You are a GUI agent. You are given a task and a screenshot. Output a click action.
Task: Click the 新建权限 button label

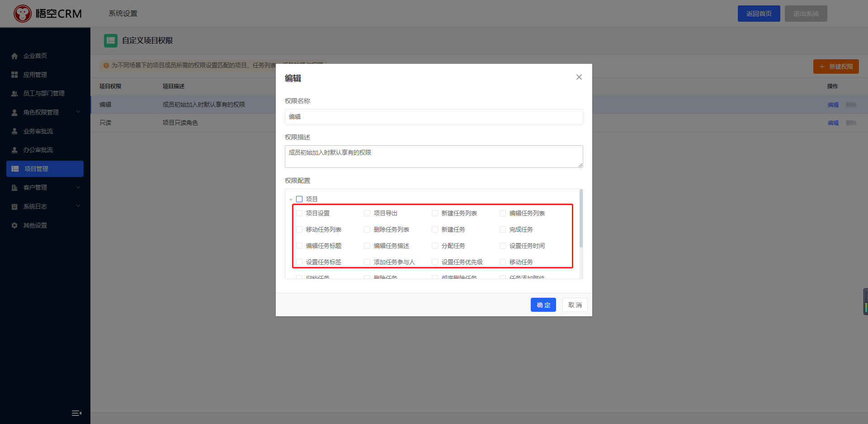click(x=841, y=67)
